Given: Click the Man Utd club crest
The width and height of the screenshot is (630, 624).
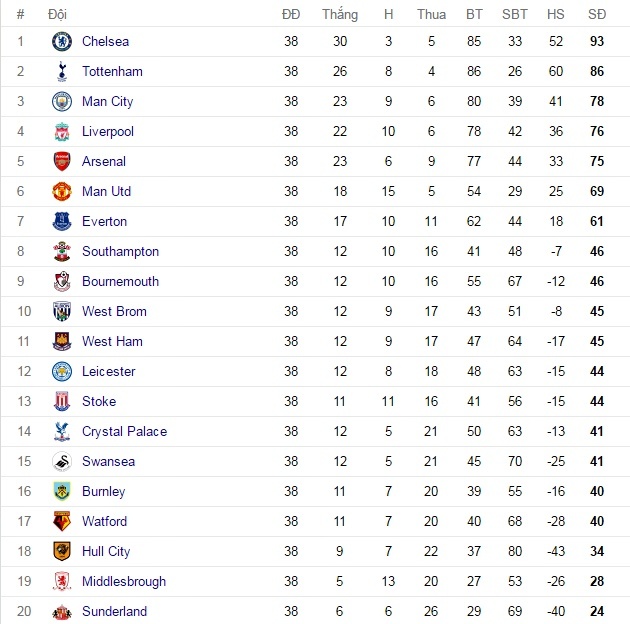Looking at the screenshot, I should (62, 192).
